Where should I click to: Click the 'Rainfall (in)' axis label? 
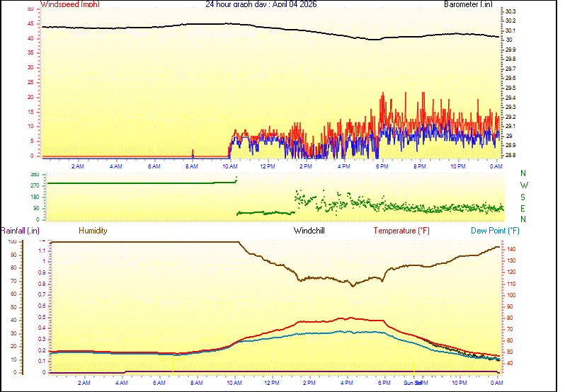[20, 231]
